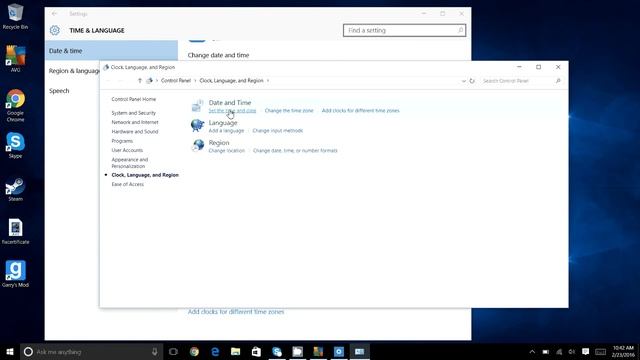The width and height of the screenshot is (640, 360).
Task: Open Ease of Access category
Action: tap(127, 184)
